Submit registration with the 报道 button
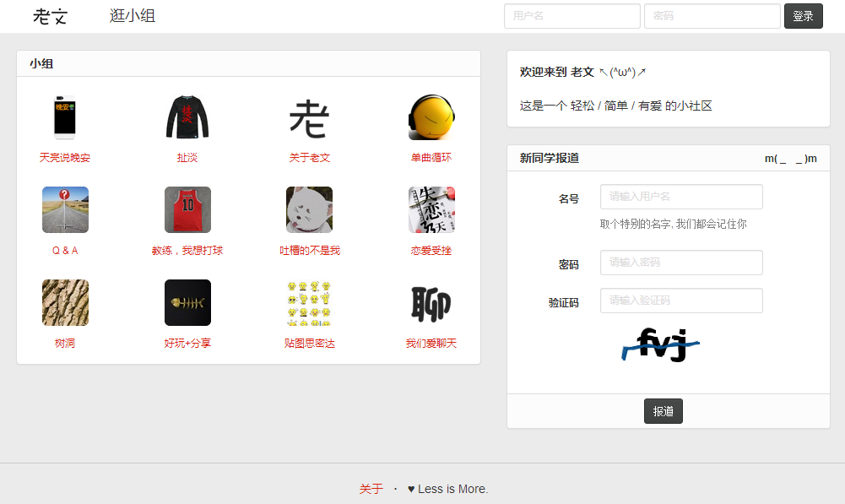 tap(663, 411)
